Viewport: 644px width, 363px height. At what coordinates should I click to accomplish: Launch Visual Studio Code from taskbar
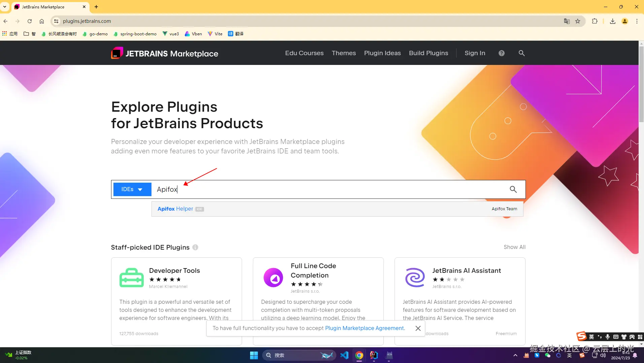(344, 355)
